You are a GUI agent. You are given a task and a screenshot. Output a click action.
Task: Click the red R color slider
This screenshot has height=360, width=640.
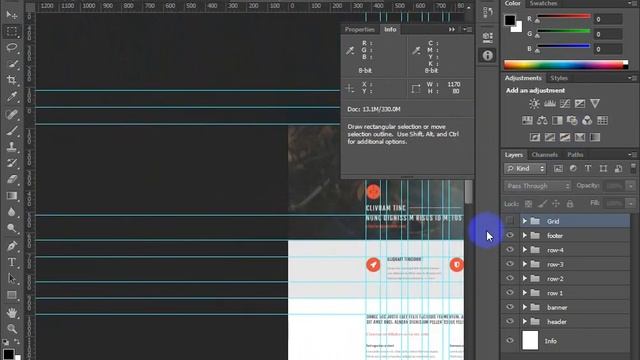click(564, 16)
